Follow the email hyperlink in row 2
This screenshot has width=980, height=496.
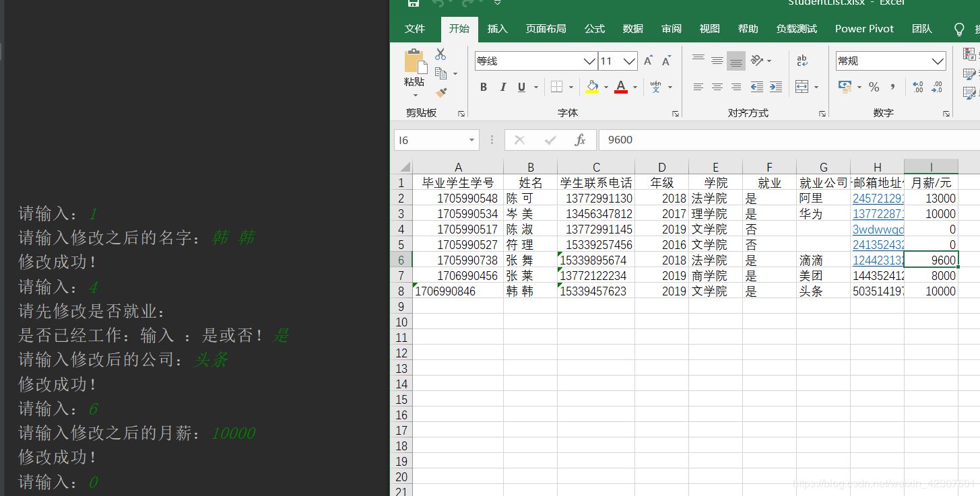876,198
